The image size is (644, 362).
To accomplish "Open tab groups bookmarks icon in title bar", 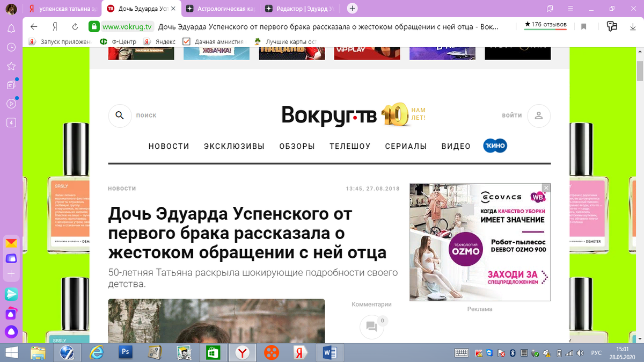I will click(x=550, y=9).
